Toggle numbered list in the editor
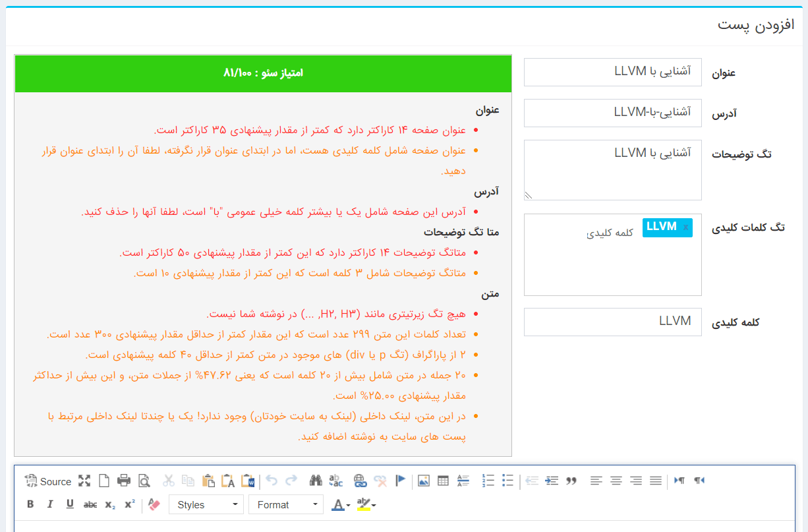This screenshot has height=532, width=808. (x=488, y=481)
